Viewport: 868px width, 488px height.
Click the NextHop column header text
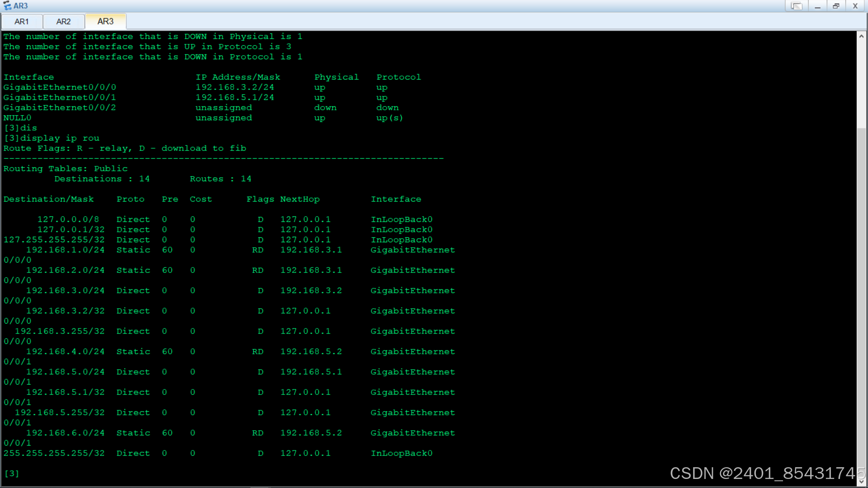(300, 199)
